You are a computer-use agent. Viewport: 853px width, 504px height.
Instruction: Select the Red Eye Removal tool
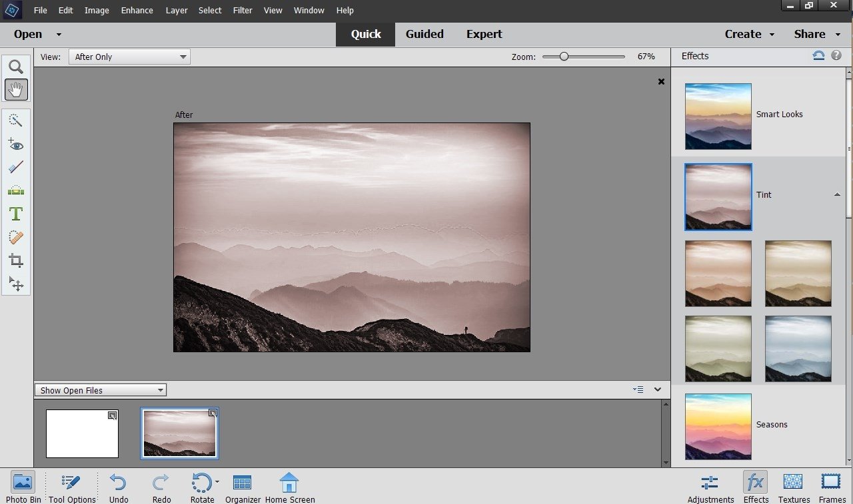(x=16, y=144)
